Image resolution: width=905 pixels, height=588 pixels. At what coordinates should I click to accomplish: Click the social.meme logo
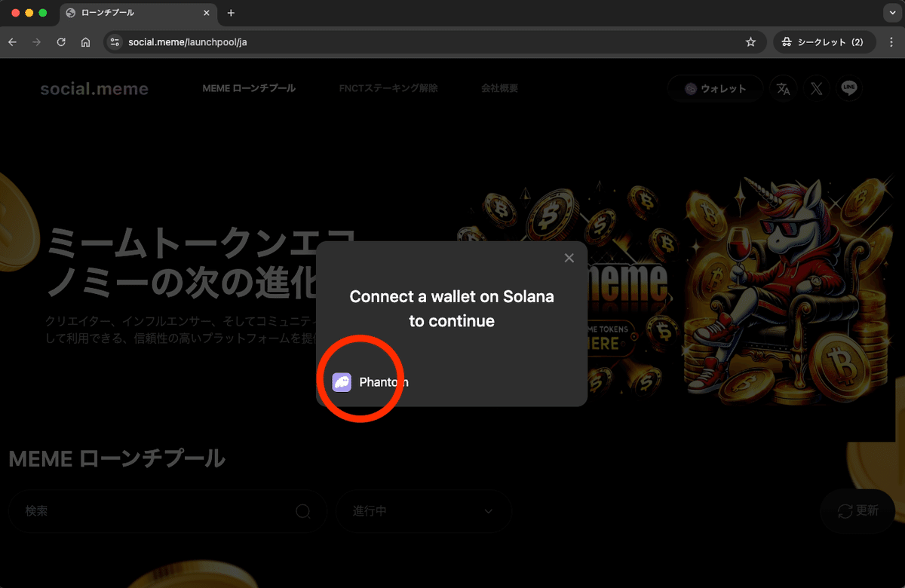point(94,88)
